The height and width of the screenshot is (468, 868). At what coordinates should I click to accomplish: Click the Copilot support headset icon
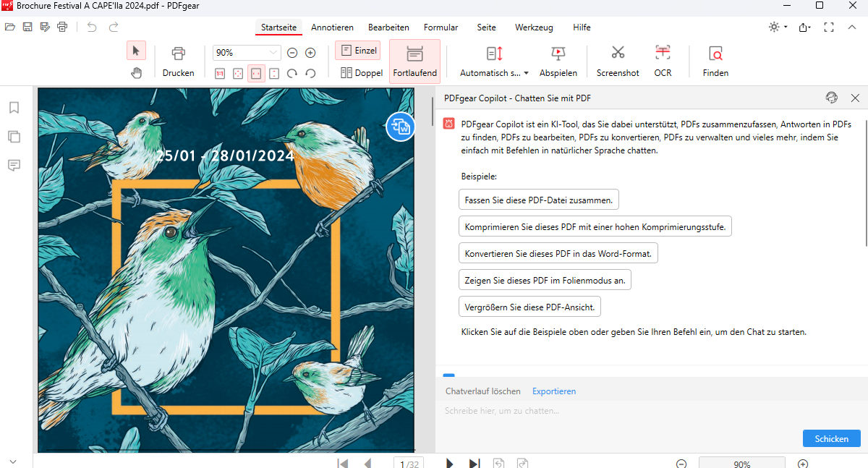tap(832, 98)
